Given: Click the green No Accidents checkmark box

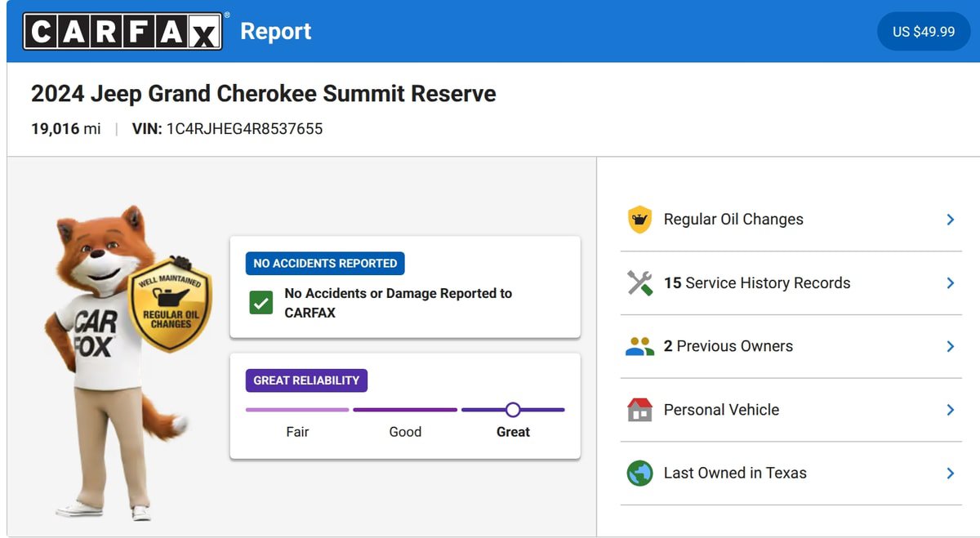Looking at the screenshot, I should (261, 303).
